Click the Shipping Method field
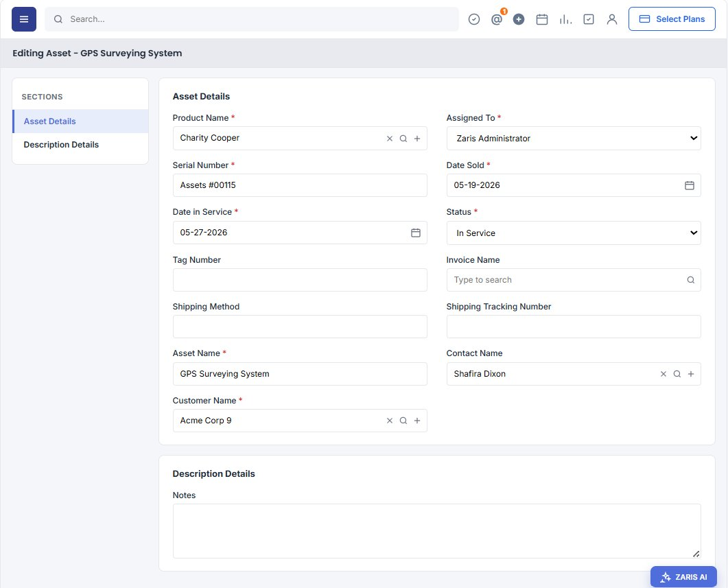The image size is (728, 588). (300, 327)
